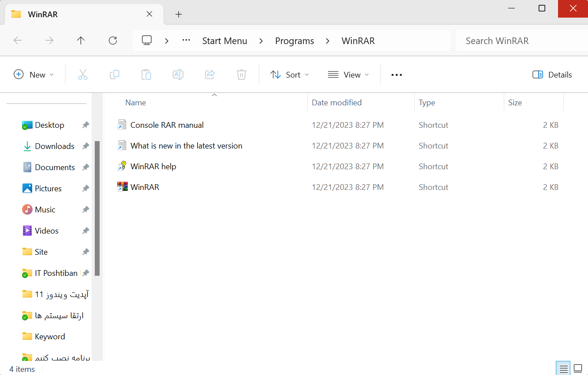Click the navigation pane vertical scrollbar
588x375 pixels.
[x=97, y=208]
